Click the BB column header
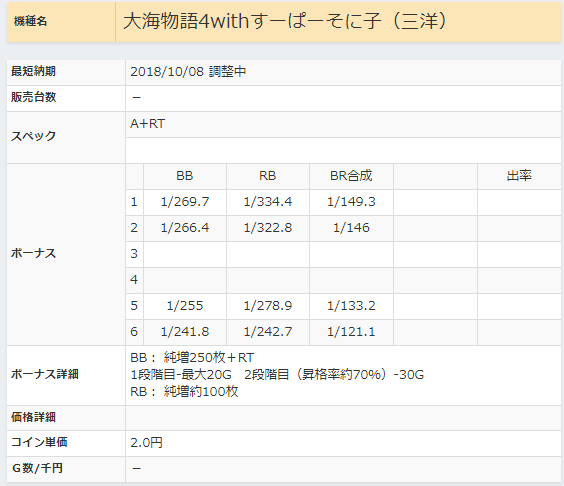 click(x=185, y=176)
